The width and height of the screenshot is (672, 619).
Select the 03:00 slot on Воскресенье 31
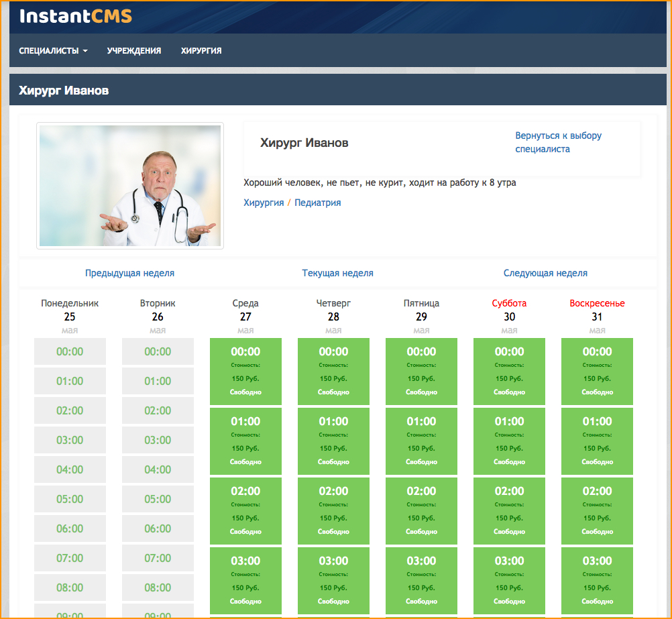pyautogui.click(x=597, y=581)
